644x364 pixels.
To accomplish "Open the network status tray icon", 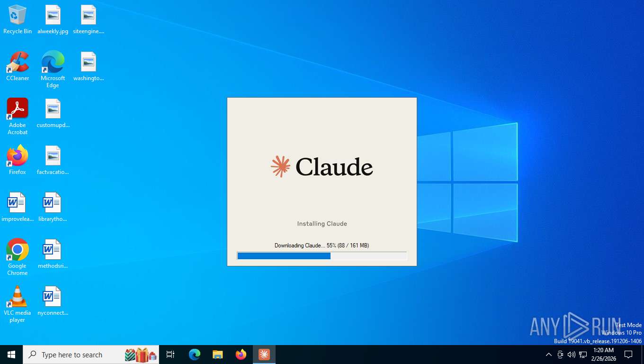I will click(583, 355).
